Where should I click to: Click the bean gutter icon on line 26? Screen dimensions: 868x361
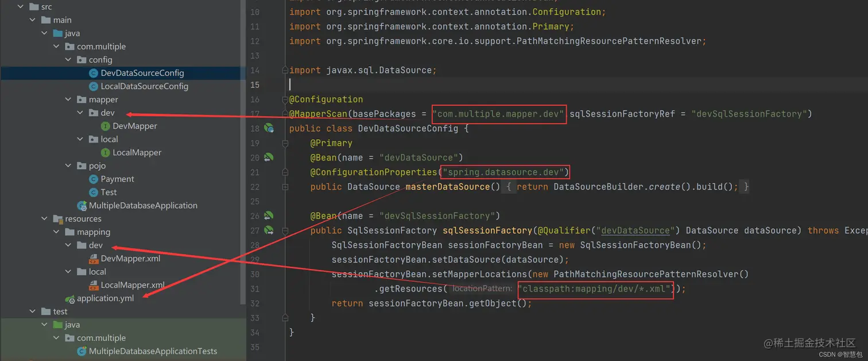pyautogui.click(x=269, y=216)
